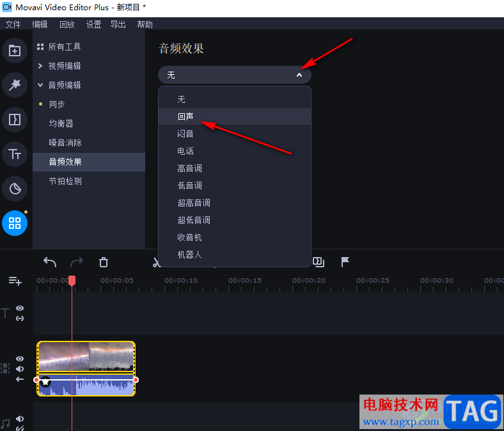Image resolution: width=504 pixels, height=431 pixels.
Task: Click the scissors split icon
Action: (156, 262)
